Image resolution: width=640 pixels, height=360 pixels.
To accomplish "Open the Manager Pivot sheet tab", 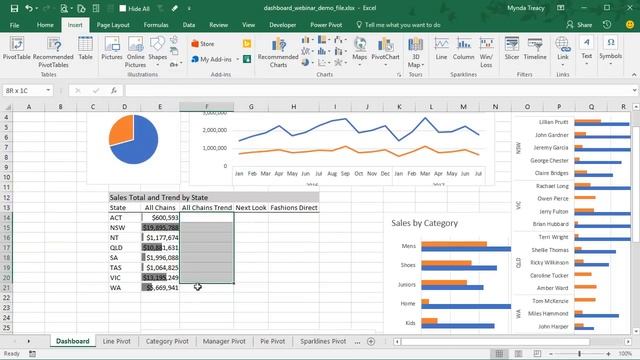I will (x=224, y=341).
